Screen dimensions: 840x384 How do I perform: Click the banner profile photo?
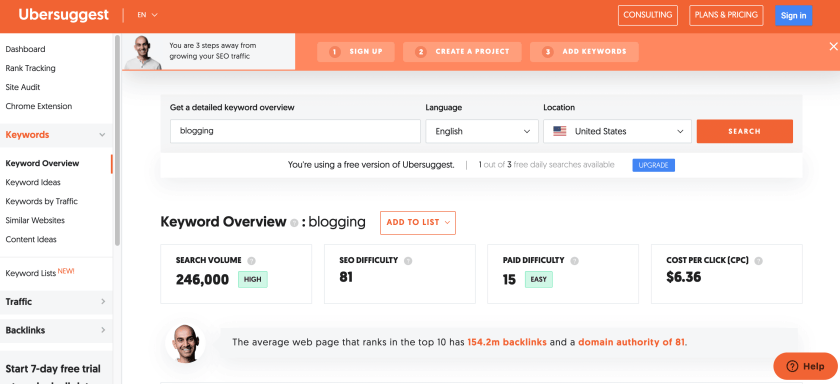[x=142, y=52]
